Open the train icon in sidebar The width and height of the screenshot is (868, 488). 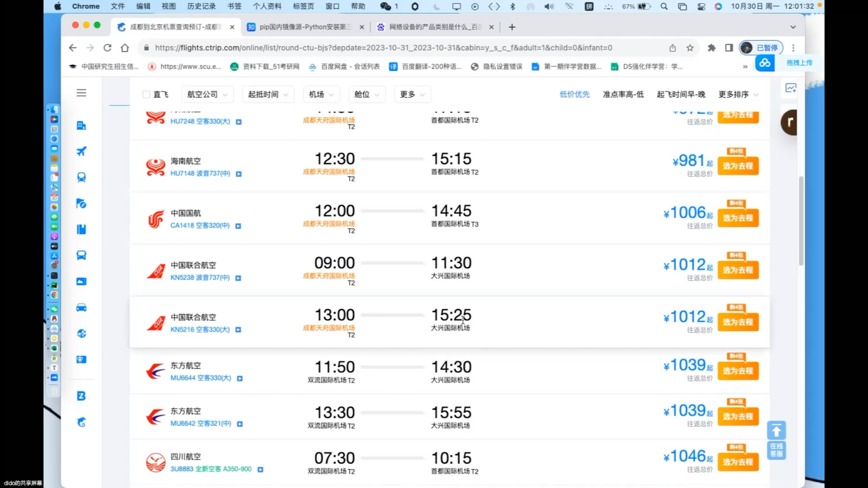[x=81, y=177]
